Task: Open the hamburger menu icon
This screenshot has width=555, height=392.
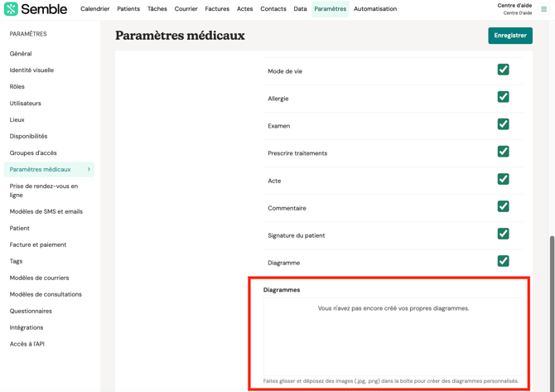Action: [544, 9]
